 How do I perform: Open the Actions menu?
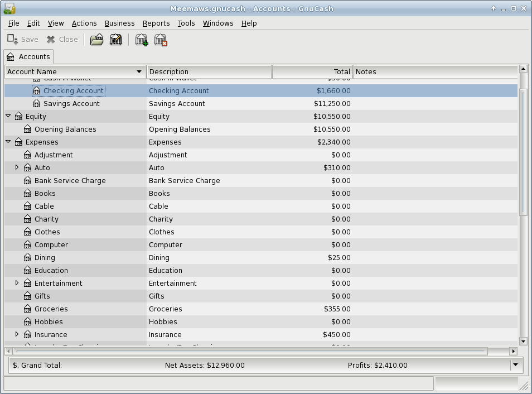[x=84, y=23]
